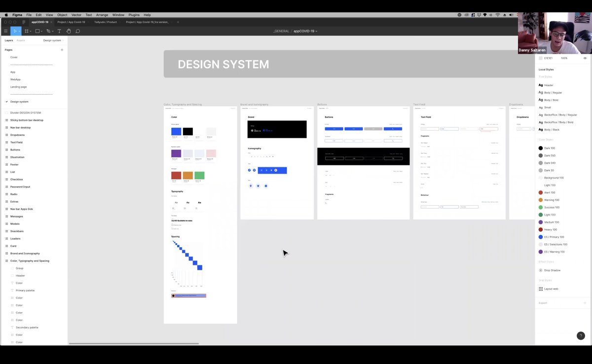Toggle background color visibility eye icon
Viewport: 592px width, 364px height.
click(x=585, y=58)
